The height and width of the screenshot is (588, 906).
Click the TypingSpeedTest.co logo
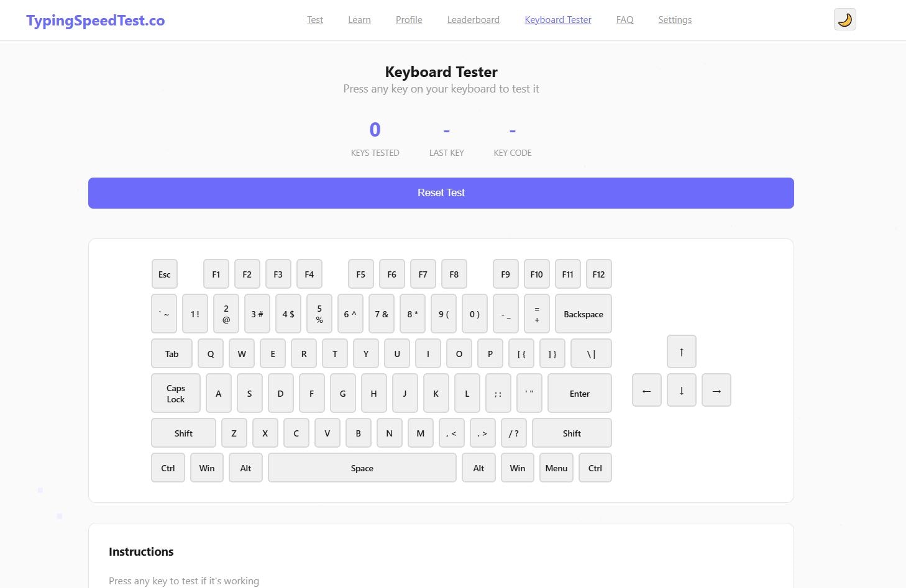coord(94,19)
